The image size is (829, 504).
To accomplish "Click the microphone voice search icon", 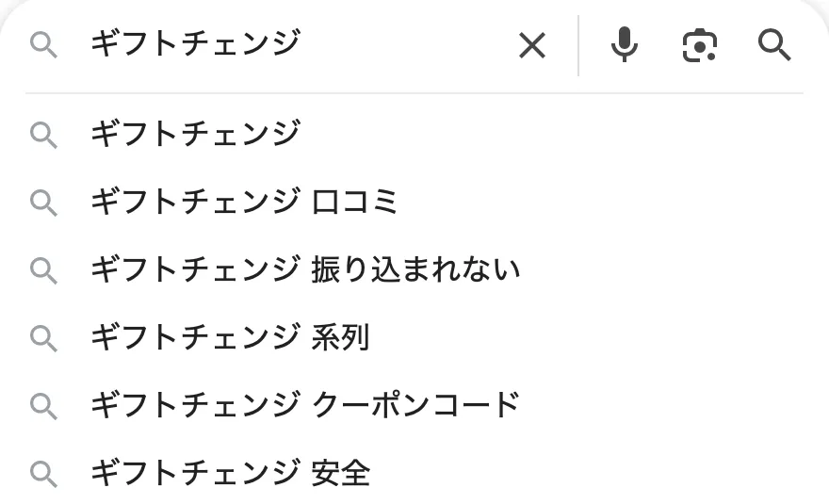I will (624, 44).
